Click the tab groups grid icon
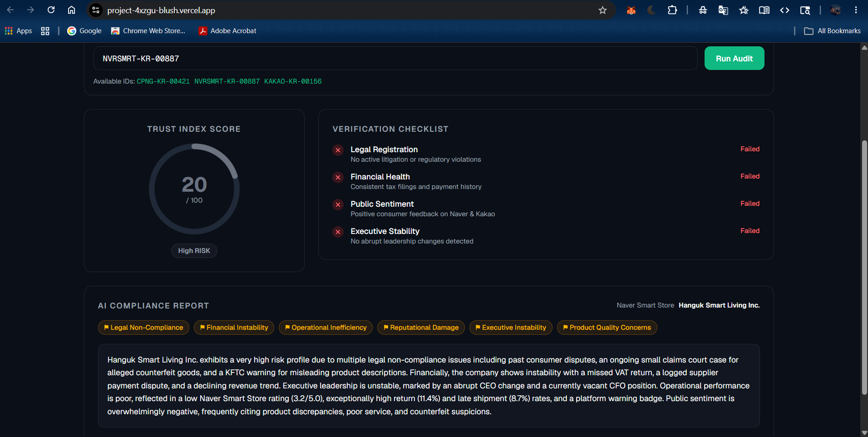Viewport: 868px width, 437px height. (x=45, y=31)
